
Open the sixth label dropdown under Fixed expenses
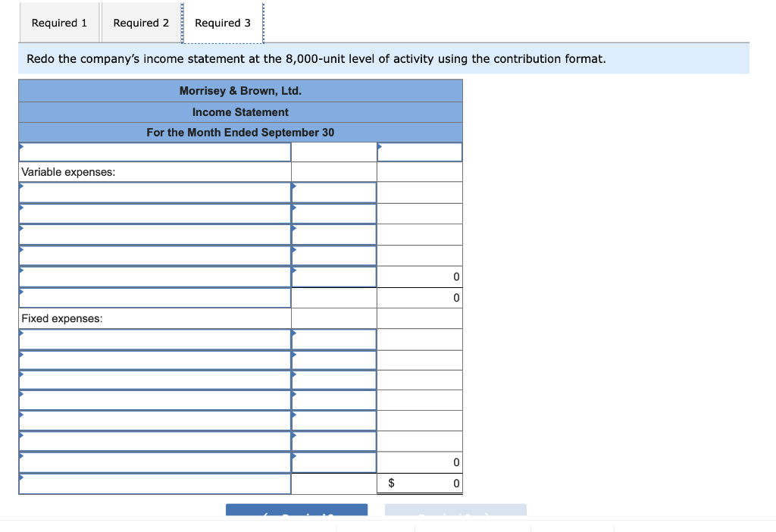pos(155,441)
